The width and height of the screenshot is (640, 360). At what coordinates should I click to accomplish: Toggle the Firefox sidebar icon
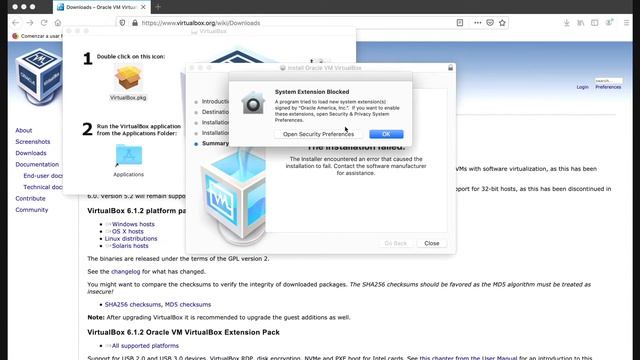[595, 23]
